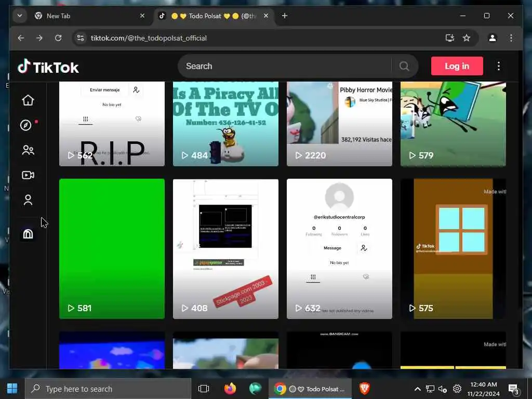
Task: Go to the For You home icon
Action: tap(28, 100)
